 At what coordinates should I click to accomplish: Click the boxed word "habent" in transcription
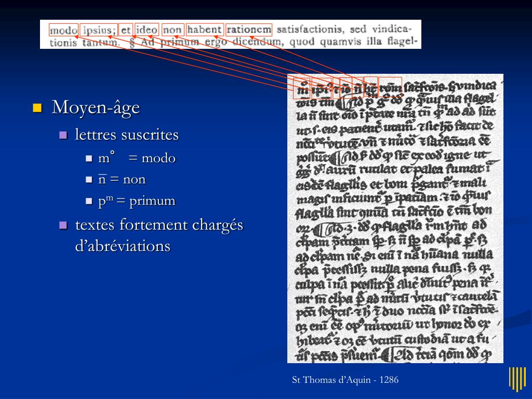point(205,30)
